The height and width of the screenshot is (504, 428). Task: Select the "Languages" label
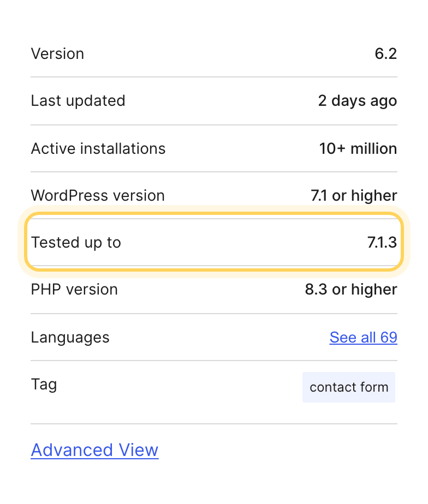click(x=70, y=338)
